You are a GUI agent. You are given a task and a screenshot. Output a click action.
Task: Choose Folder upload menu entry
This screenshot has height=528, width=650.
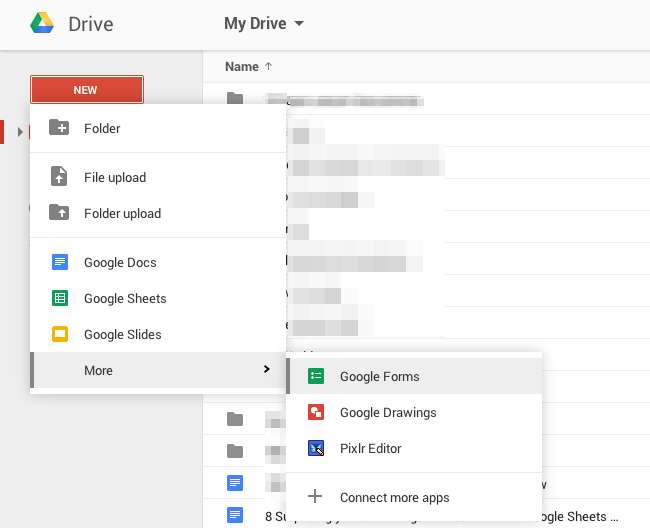coord(122,213)
